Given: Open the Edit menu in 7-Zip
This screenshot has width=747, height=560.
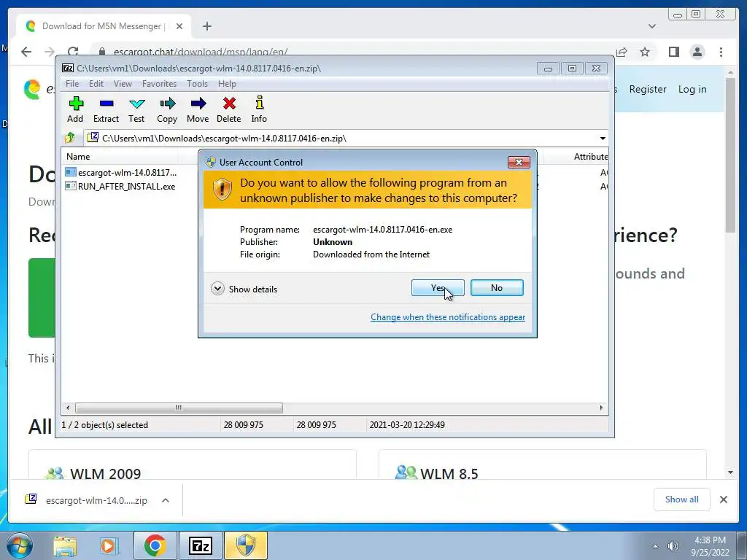Looking at the screenshot, I should (x=96, y=84).
